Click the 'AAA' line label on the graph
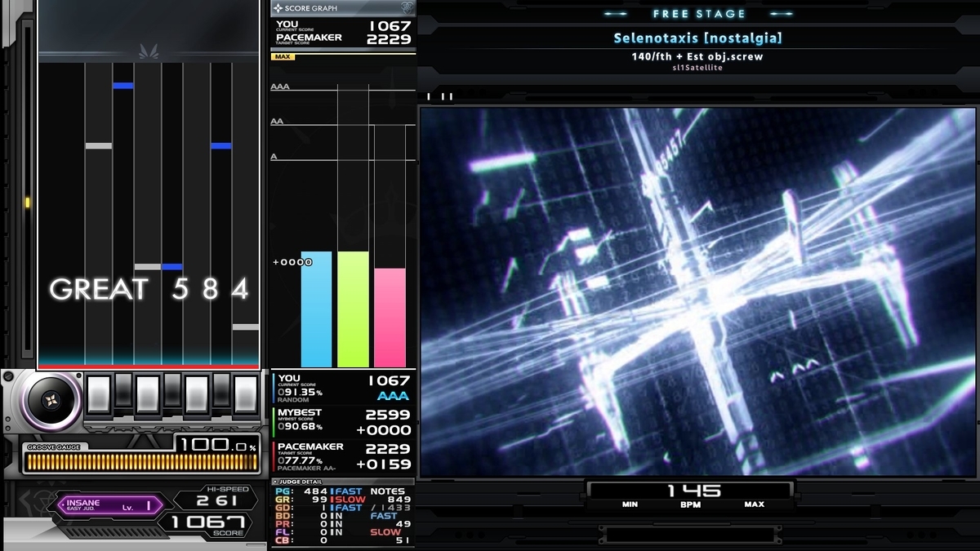980x551 pixels. click(279, 87)
